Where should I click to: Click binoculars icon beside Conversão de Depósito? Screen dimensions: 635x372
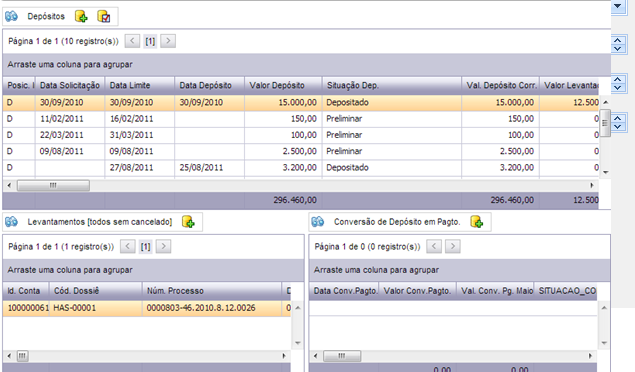coord(318,221)
